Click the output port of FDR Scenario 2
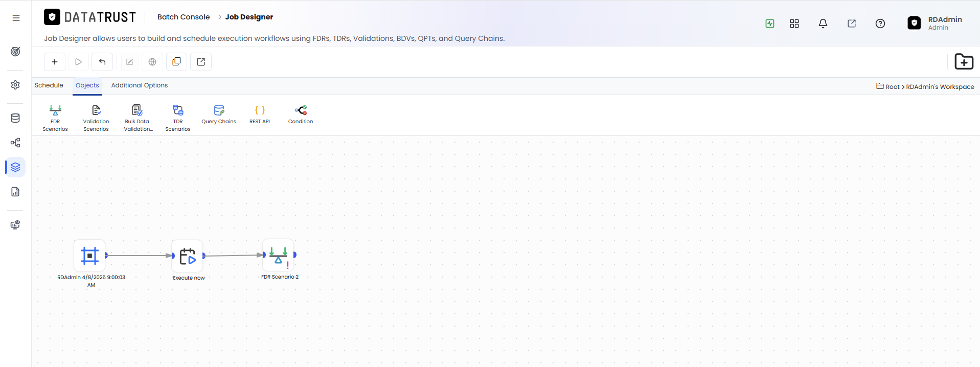Image resolution: width=980 pixels, height=367 pixels. point(295,255)
